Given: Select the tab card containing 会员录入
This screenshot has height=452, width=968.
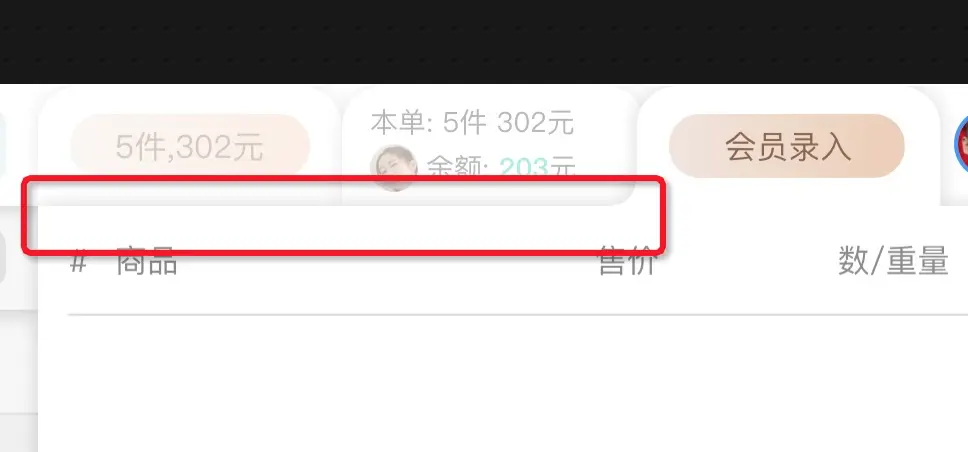Looking at the screenshot, I should point(788,146).
